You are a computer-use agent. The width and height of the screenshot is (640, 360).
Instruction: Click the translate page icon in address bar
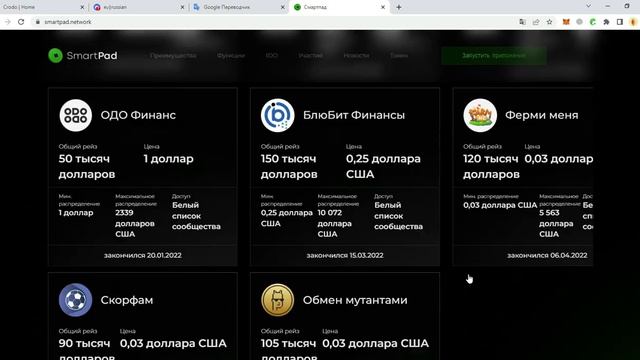click(x=522, y=22)
